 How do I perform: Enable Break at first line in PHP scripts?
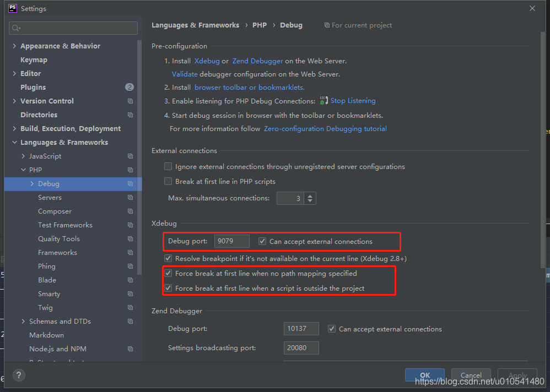point(168,181)
